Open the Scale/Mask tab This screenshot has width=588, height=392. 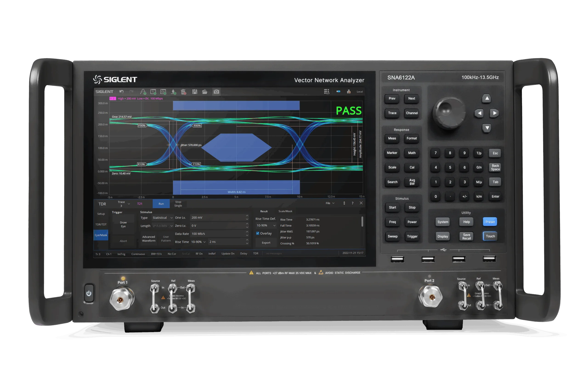click(x=285, y=211)
